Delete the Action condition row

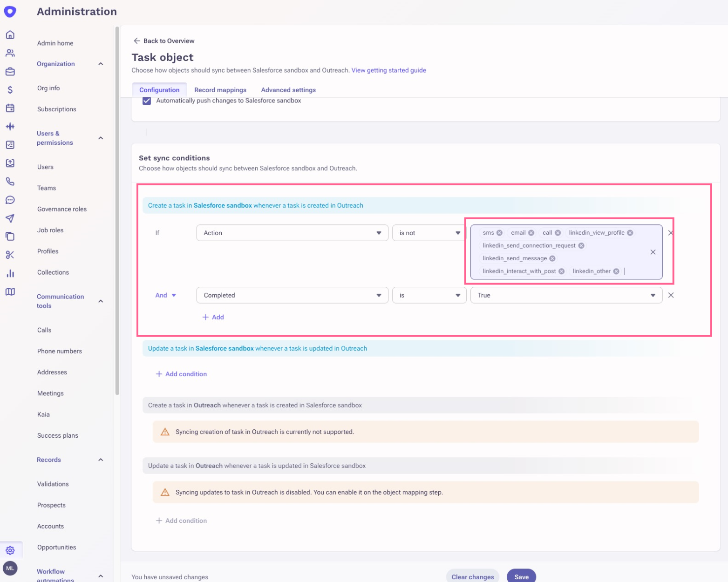point(671,233)
